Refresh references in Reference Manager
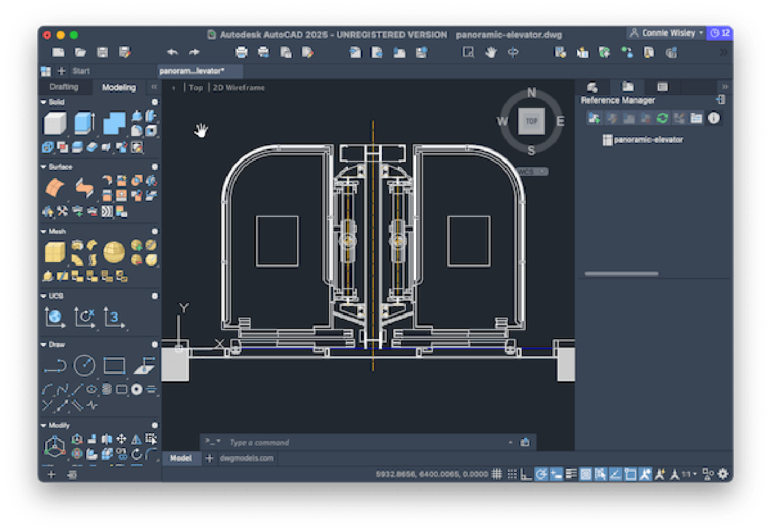This screenshot has width=771, height=532. pyautogui.click(x=663, y=119)
